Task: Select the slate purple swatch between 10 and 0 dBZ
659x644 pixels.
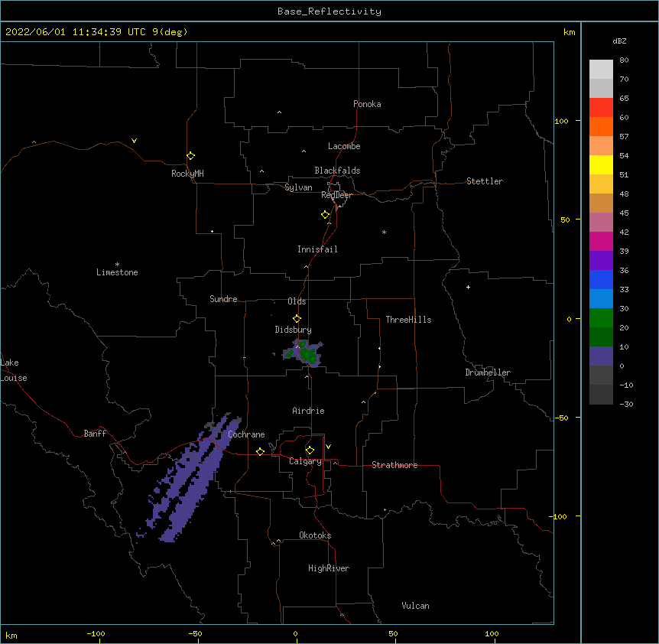Action: [x=601, y=356]
